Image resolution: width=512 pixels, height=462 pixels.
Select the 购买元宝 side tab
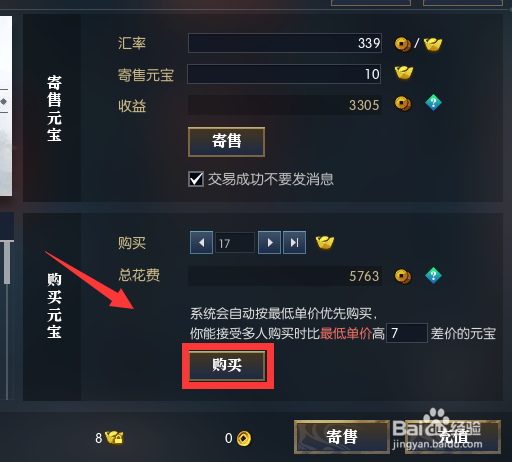tap(52, 306)
